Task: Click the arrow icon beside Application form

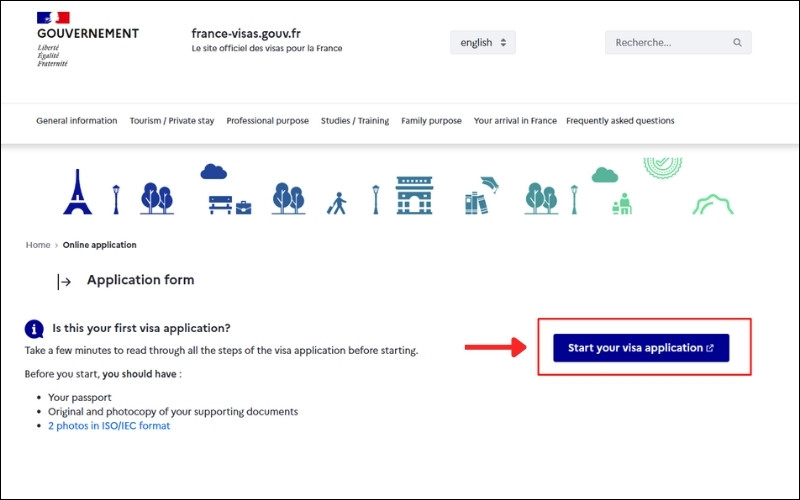Action: 64,282
